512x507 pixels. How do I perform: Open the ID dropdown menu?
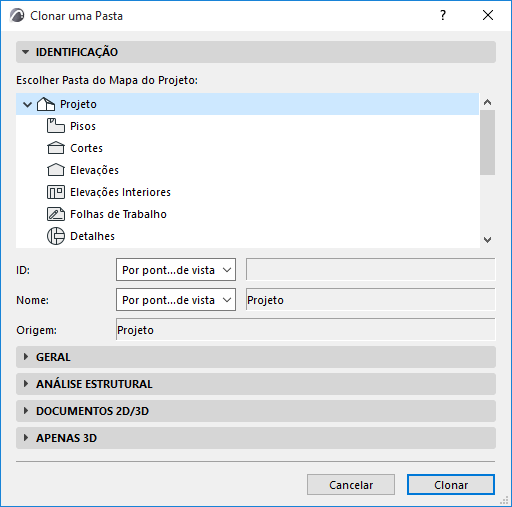coord(176,270)
